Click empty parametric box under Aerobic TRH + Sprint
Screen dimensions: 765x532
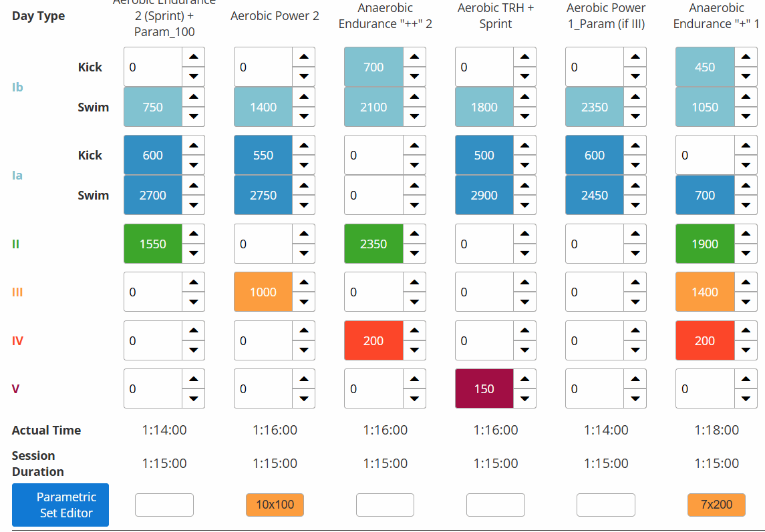click(x=496, y=505)
